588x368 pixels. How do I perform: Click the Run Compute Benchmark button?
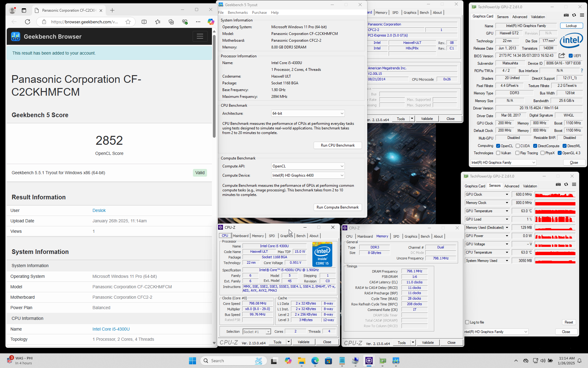pos(337,207)
